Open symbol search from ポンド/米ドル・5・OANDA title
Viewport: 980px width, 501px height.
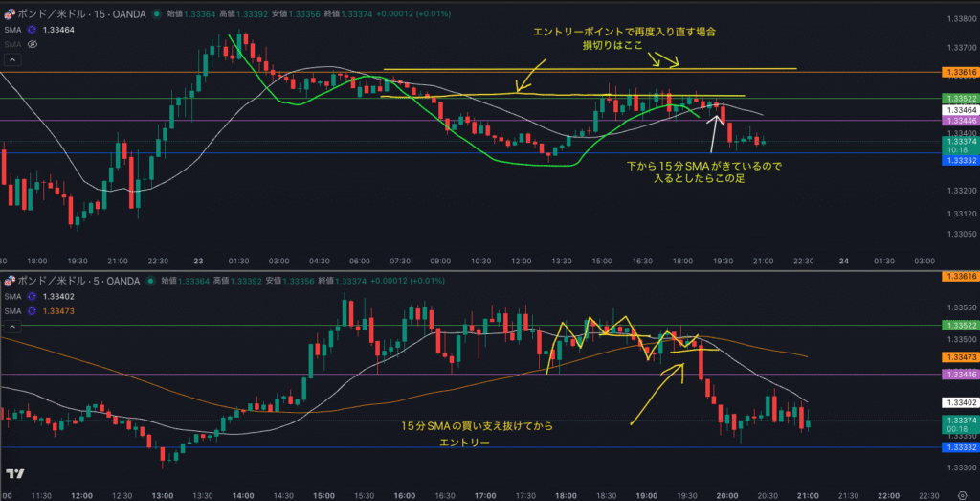click(80, 281)
